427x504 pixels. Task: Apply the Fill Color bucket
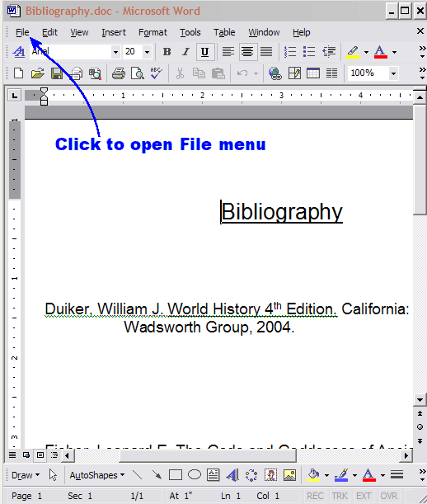[x=313, y=475]
